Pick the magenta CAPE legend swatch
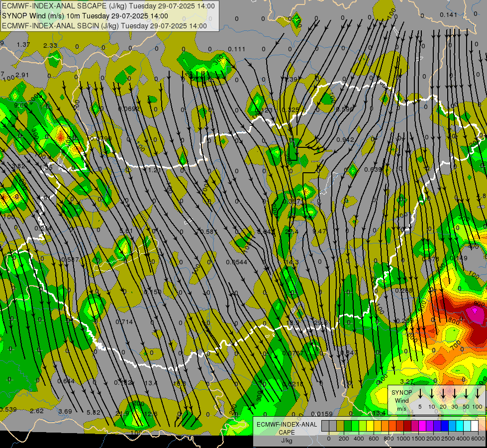Screen dimensions: 487x448 click(422, 426)
